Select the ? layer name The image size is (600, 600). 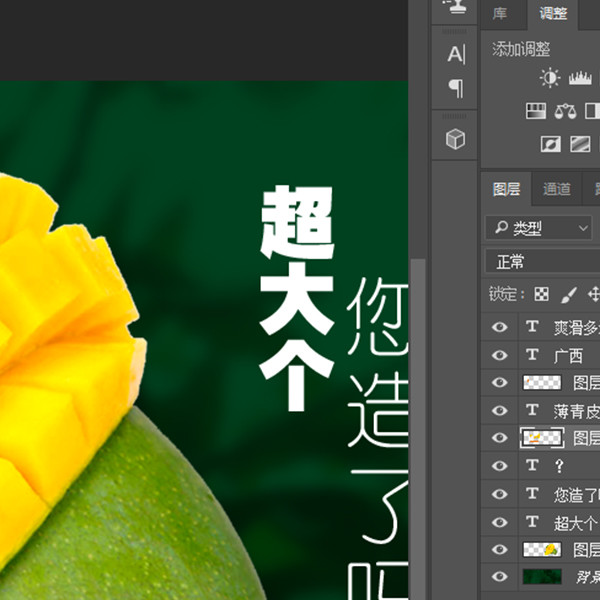[x=559, y=466]
